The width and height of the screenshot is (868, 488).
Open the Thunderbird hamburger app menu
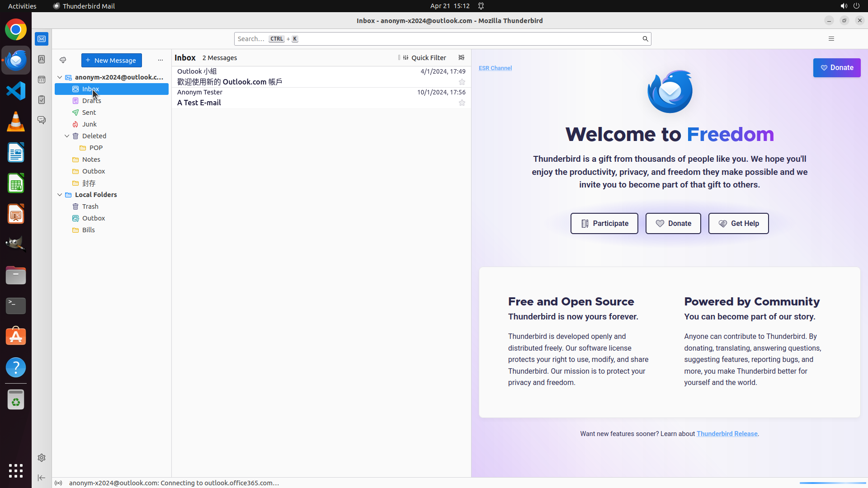pos(831,39)
